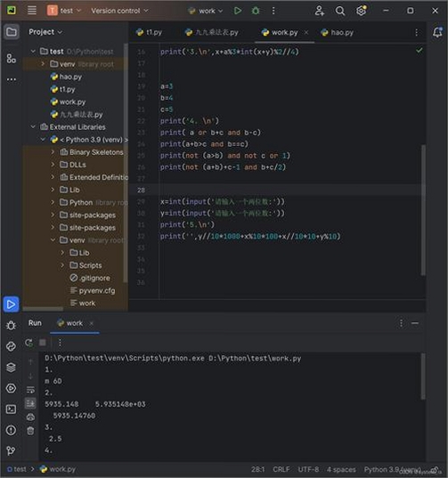Open the Structure tool window icon
Viewport: 448px width, 478px height.
tap(12, 58)
